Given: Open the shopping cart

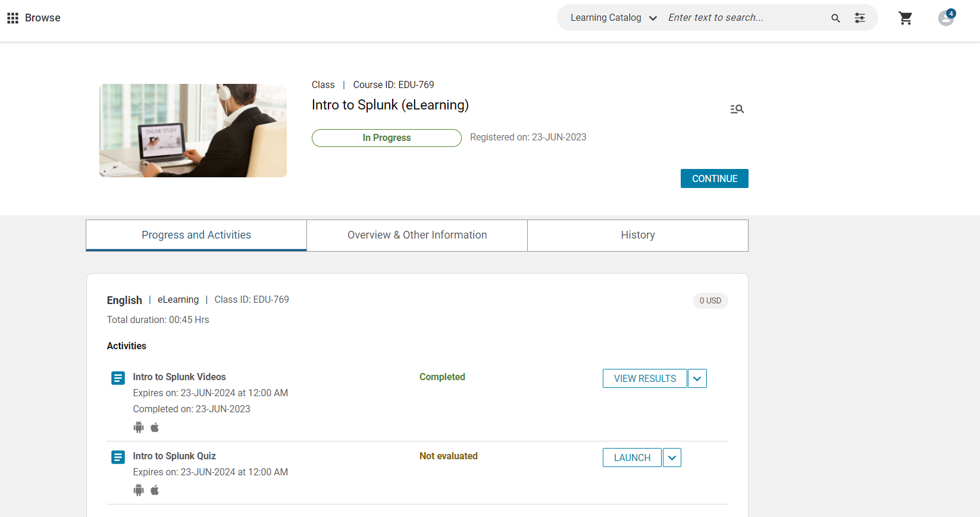Looking at the screenshot, I should [x=905, y=18].
